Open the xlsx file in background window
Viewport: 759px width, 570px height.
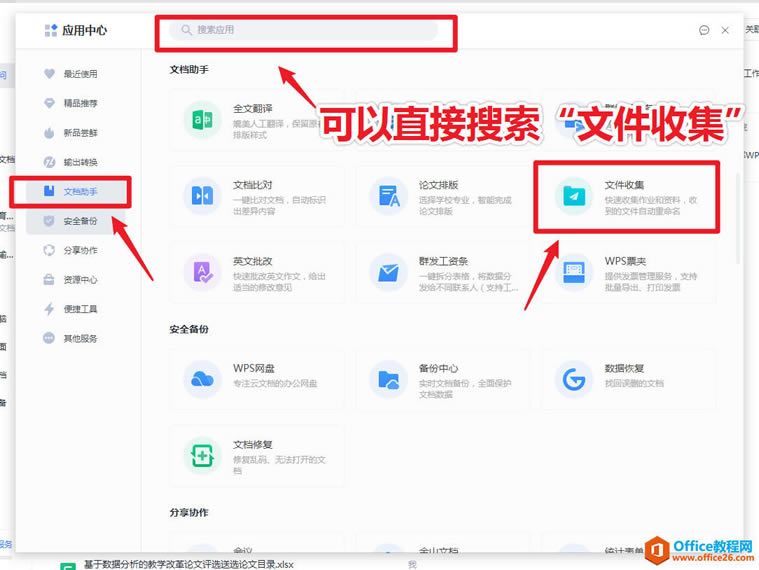point(188,565)
